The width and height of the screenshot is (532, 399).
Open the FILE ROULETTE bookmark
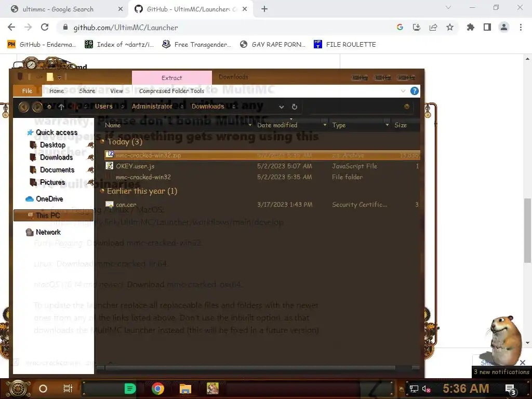[x=345, y=45]
